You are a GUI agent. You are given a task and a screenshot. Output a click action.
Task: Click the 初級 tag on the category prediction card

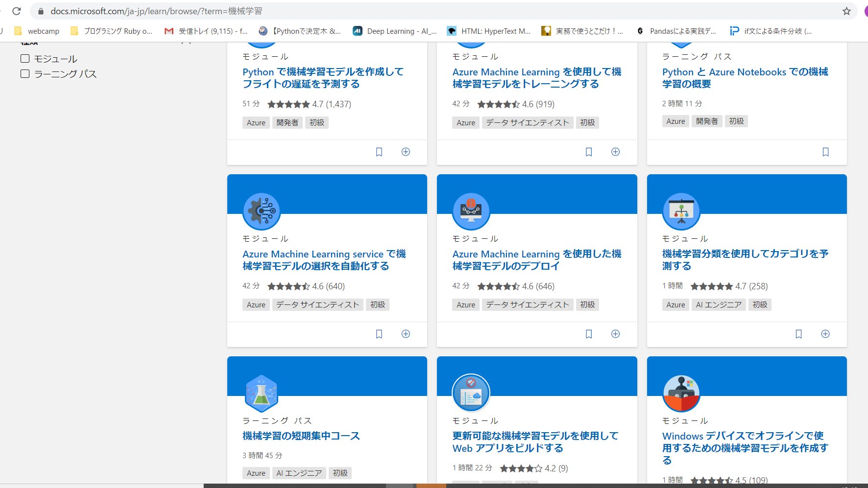point(759,304)
